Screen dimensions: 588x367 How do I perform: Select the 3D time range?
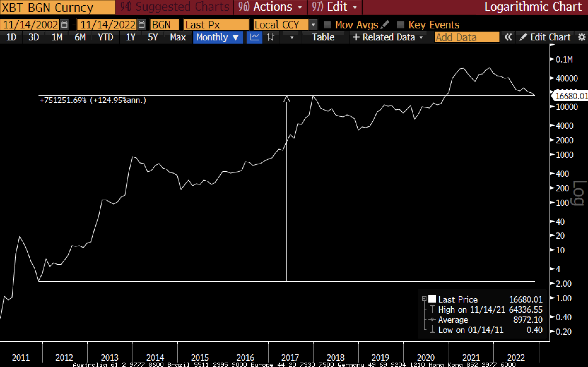tap(34, 37)
